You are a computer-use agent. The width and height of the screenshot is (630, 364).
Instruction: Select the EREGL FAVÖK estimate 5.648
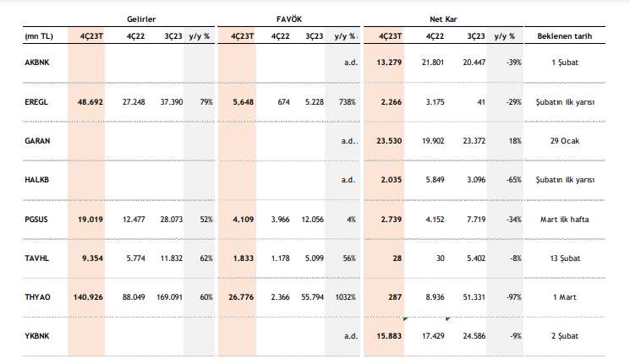click(x=243, y=102)
